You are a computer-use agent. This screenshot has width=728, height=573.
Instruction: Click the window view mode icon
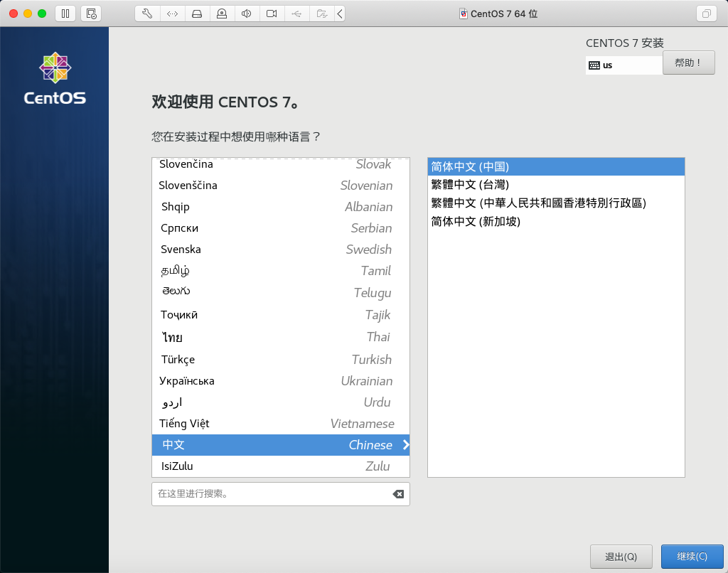click(706, 14)
